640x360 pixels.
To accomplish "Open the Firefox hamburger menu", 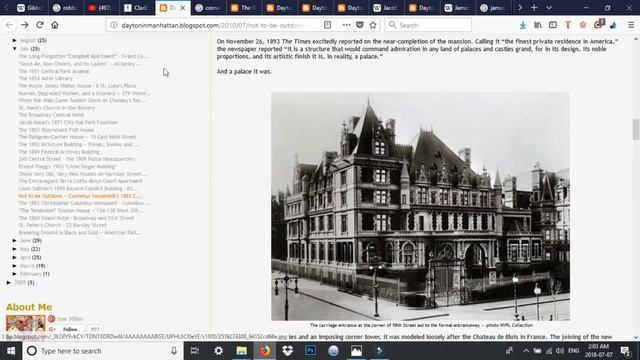I will (631, 25).
